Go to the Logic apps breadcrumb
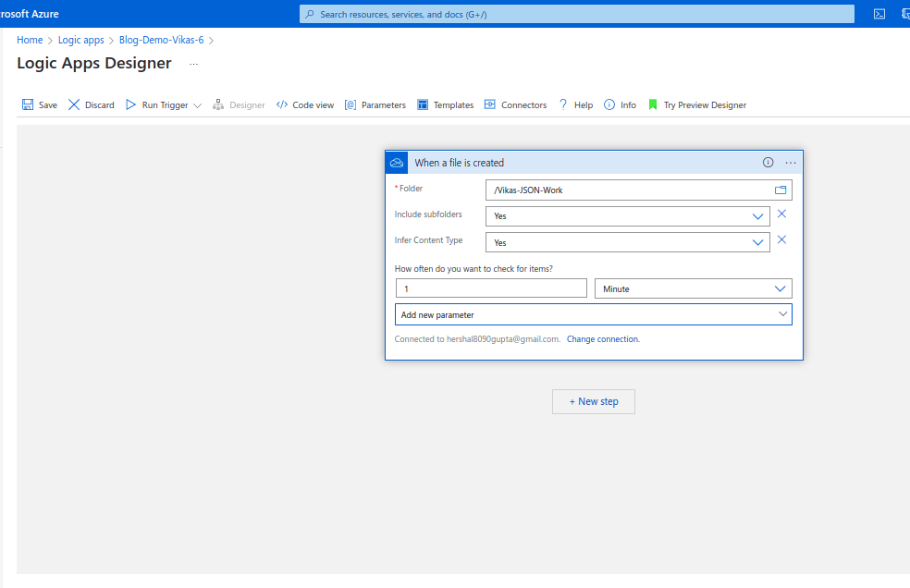The width and height of the screenshot is (910, 588). point(80,40)
